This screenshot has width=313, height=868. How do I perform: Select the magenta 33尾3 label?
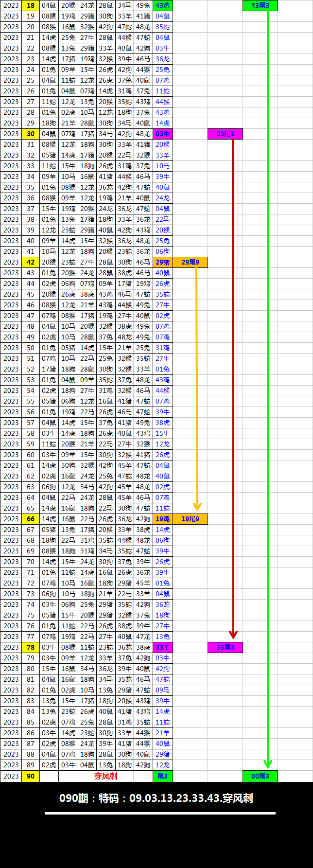225,647
